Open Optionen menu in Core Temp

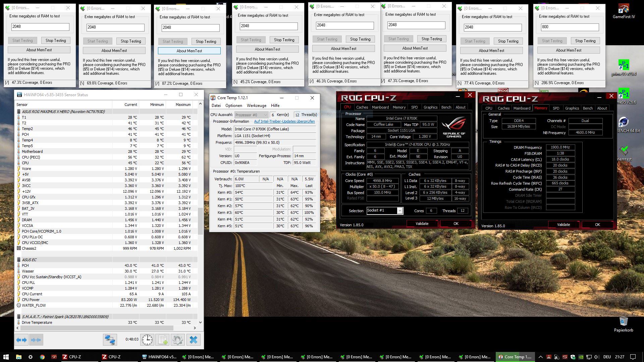point(234,106)
